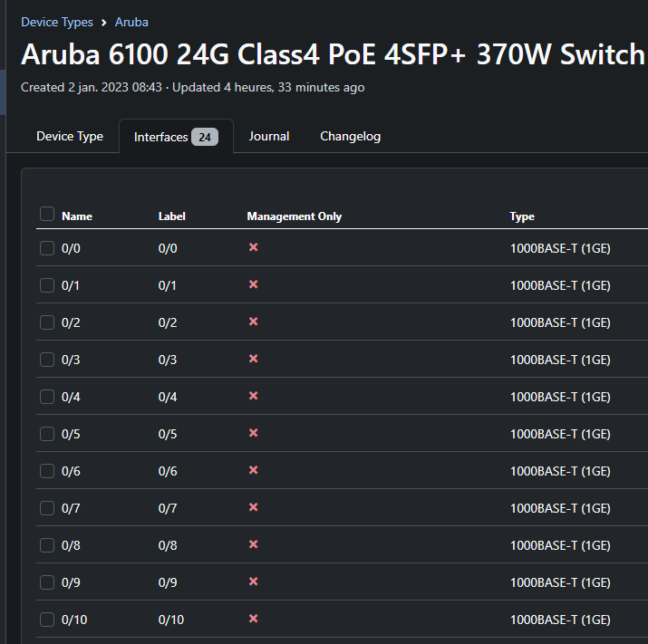Screen dimensions: 648x644
Task: Check the box for interface 0/7
Action: pos(47,508)
